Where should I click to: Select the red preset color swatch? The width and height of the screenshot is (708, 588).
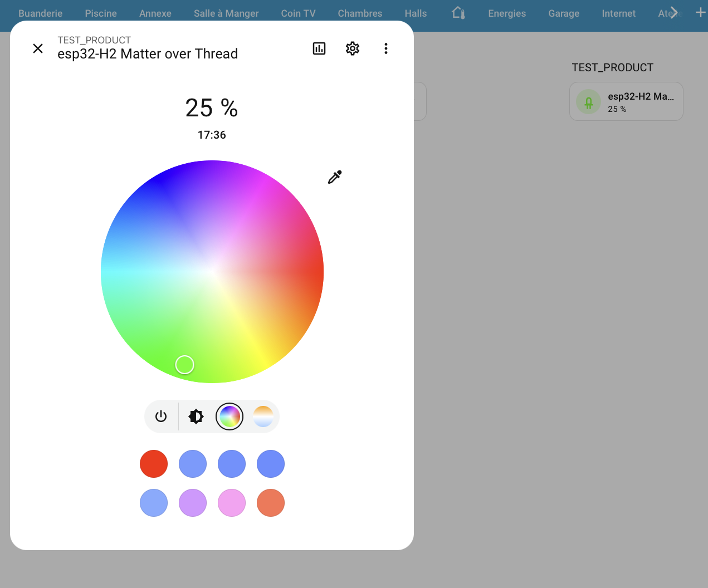[154, 463]
